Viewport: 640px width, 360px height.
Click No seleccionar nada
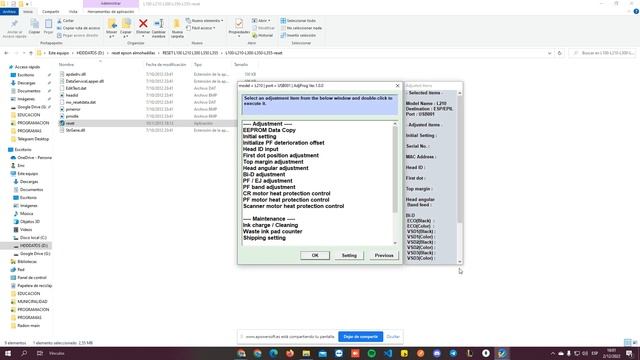pos(301,28)
